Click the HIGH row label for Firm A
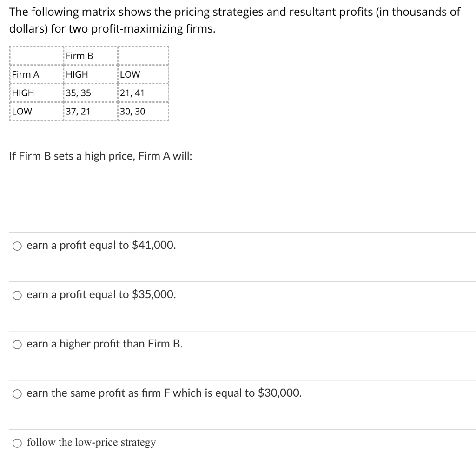476x460 pixels. click(x=23, y=93)
